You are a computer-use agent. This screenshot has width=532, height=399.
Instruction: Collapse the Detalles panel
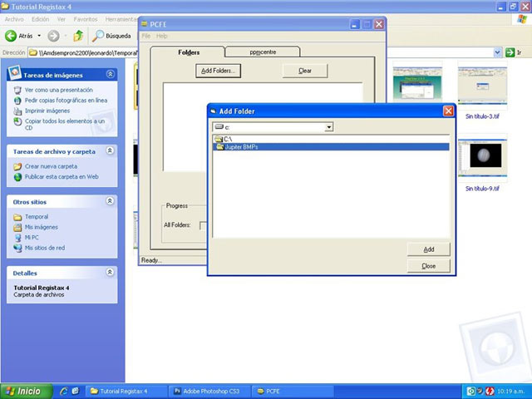[x=111, y=273]
